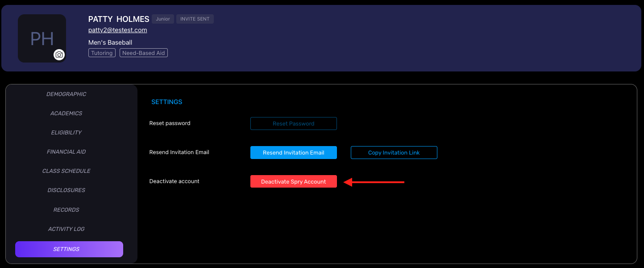The image size is (644, 268).
Task: View the Class Schedule section
Action: [x=66, y=171]
